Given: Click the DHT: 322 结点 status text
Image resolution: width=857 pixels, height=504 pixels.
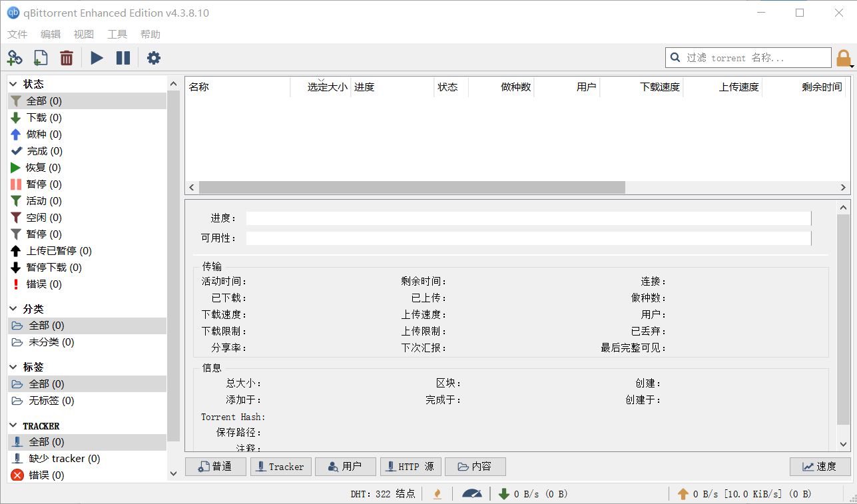Looking at the screenshot, I should [x=383, y=494].
